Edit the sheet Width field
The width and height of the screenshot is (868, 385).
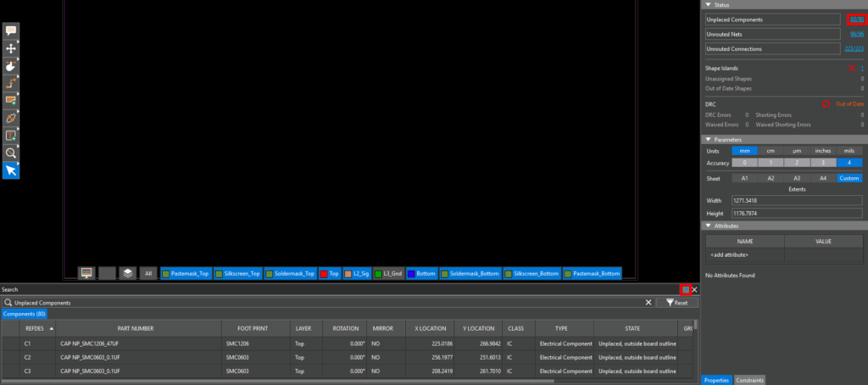tap(797, 200)
